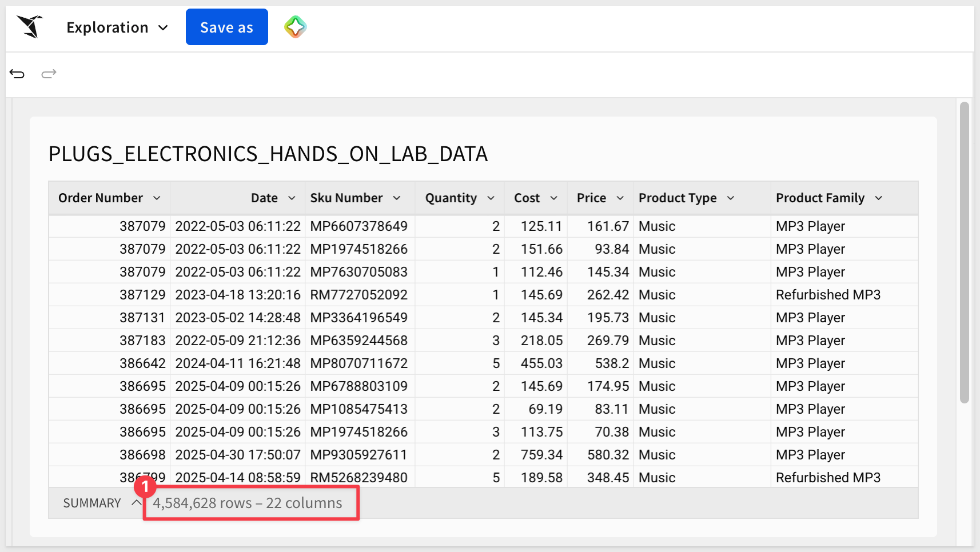Click the row and column count summary
The image size is (980, 552).
[x=248, y=503]
